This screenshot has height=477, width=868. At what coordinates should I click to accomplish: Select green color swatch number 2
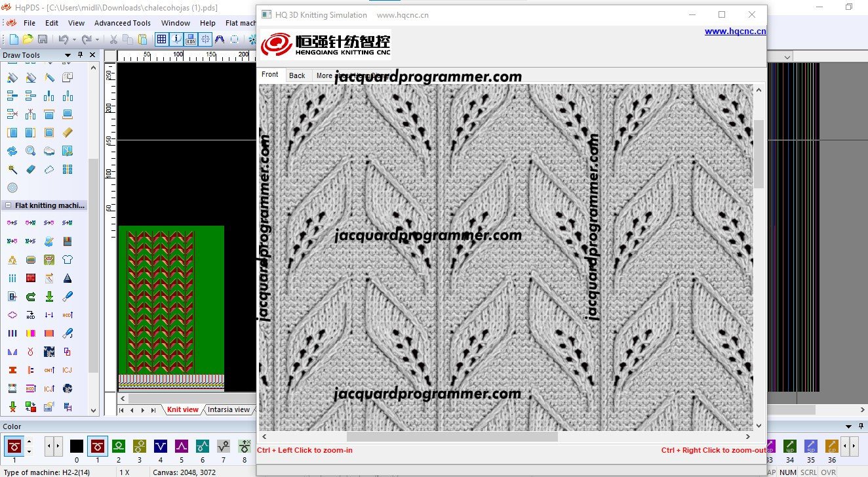(119, 447)
